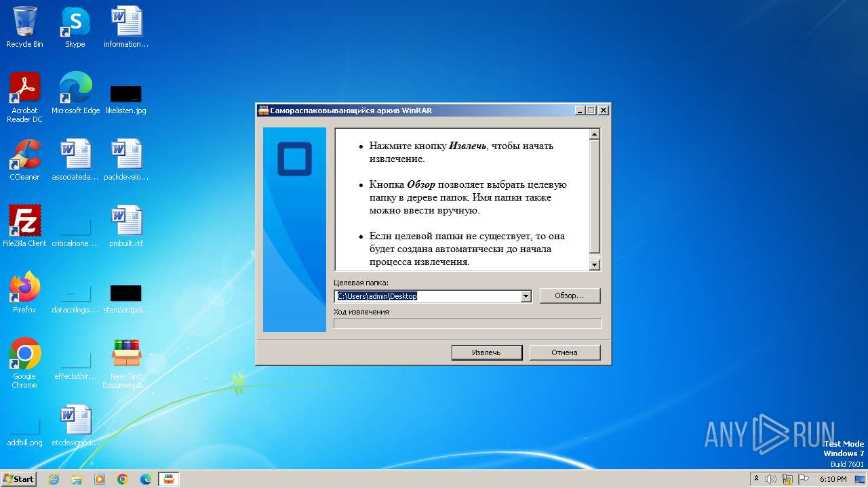Viewport: 868px width, 488px height.
Task: Launch Edge from the taskbar
Action: [x=146, y=479]
